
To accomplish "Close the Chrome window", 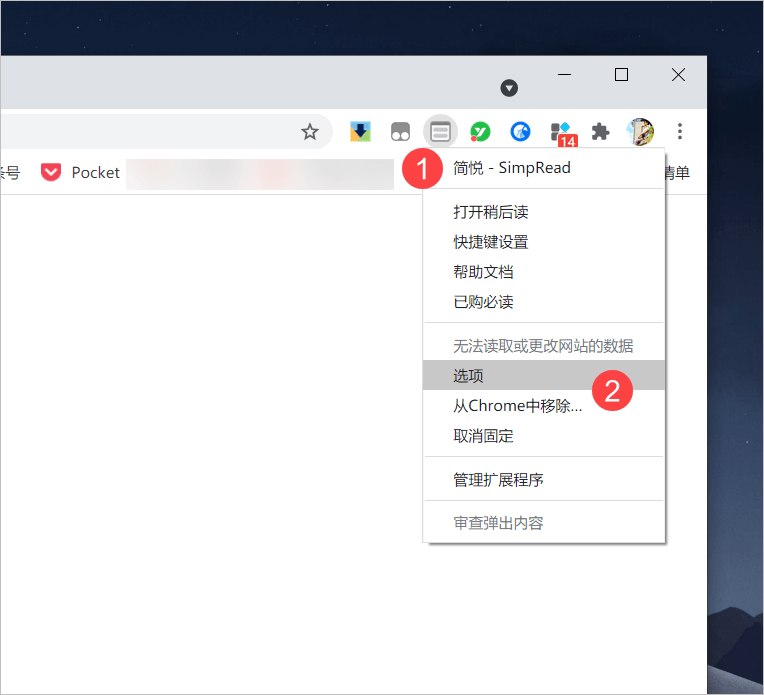I will (678, 75).
